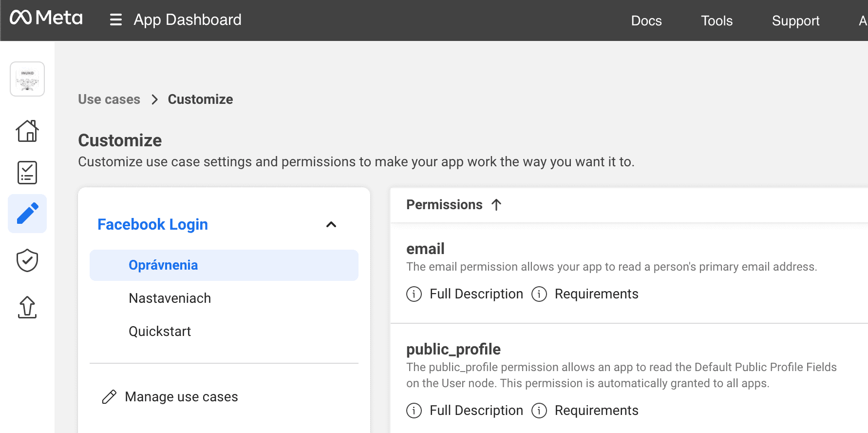The width and height of the screenshot is (868, 433).
Task: Click the info icon before email Requirements
Action: pyautogui.click(x=539, y=294)
